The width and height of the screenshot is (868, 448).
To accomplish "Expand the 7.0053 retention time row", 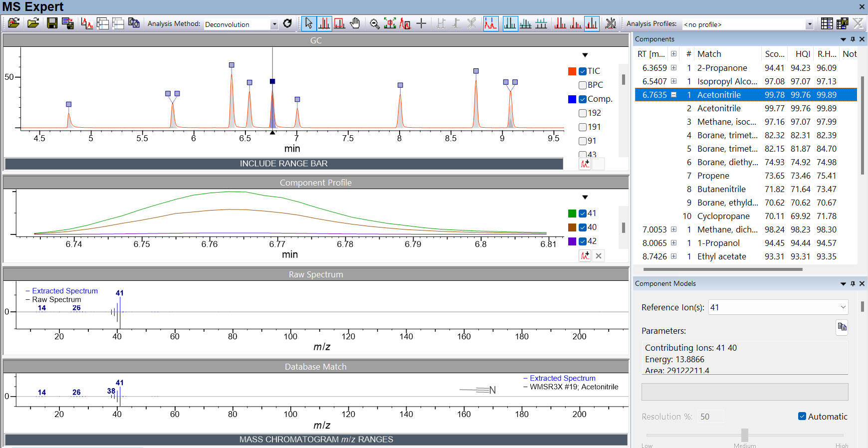I will click(673, 229).
